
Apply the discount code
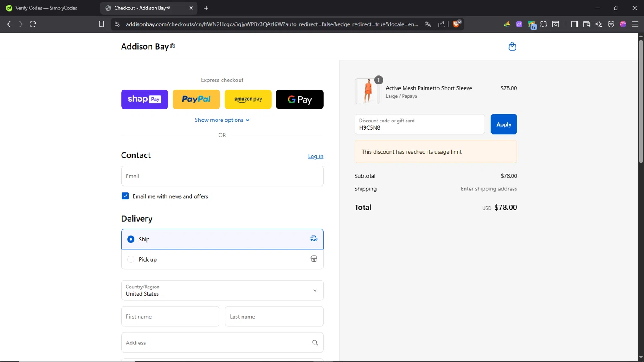(504, 124)
